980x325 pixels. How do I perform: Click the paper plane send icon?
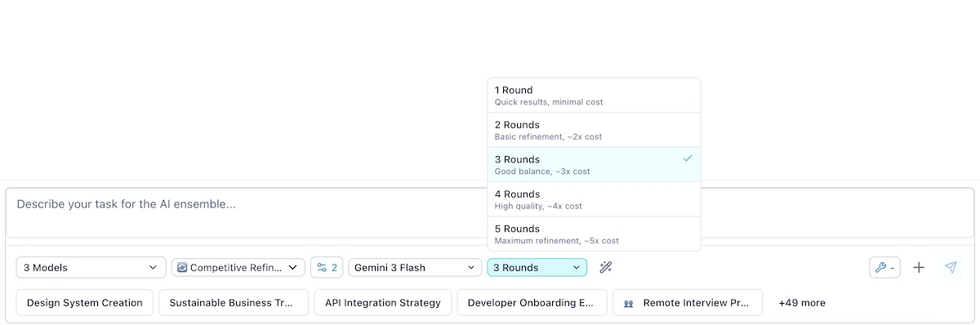click(x=951, y=267)
